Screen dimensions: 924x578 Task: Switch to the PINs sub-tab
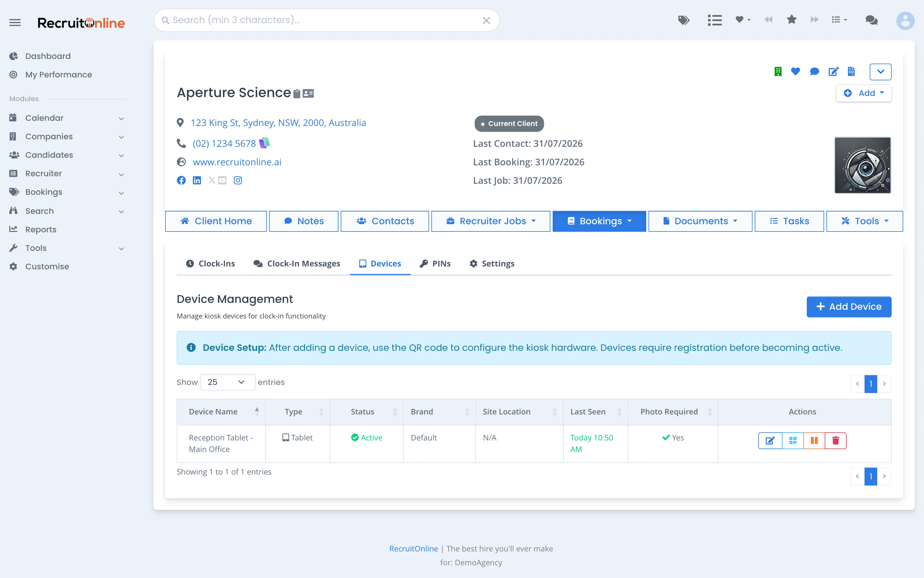435,264
